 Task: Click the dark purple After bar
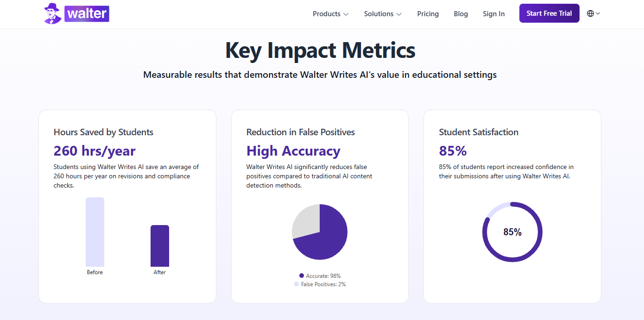coord(160,245)
